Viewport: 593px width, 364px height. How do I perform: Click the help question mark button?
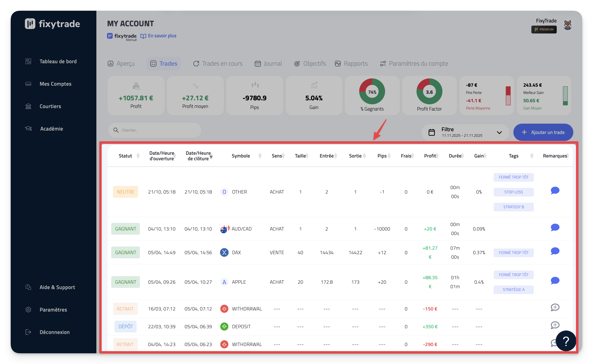[x=566, y=341]
